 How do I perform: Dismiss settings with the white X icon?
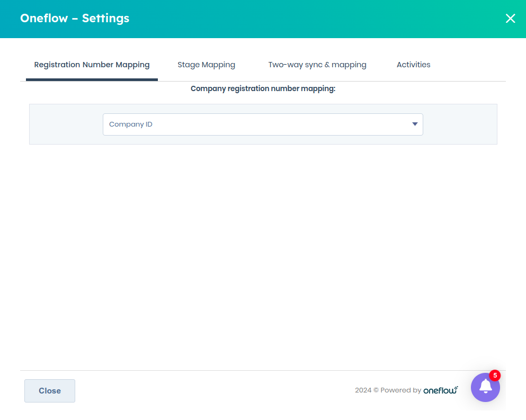[510, 19]
